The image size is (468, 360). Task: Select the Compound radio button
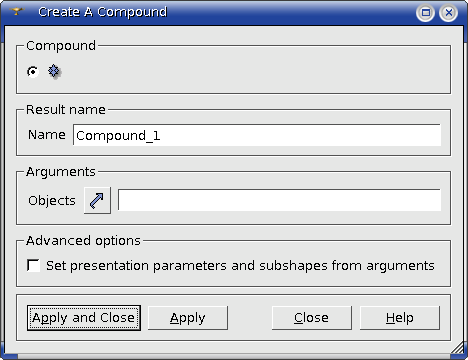(x=33, y=71)
